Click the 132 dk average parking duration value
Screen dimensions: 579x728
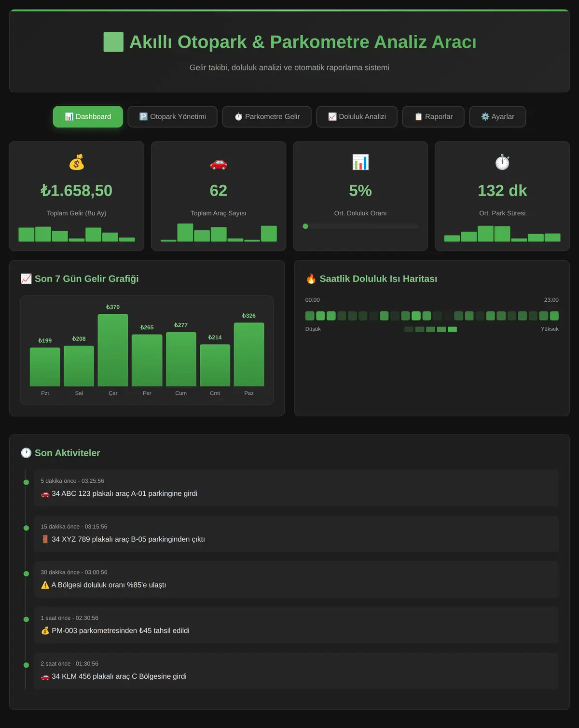point(502,191)
